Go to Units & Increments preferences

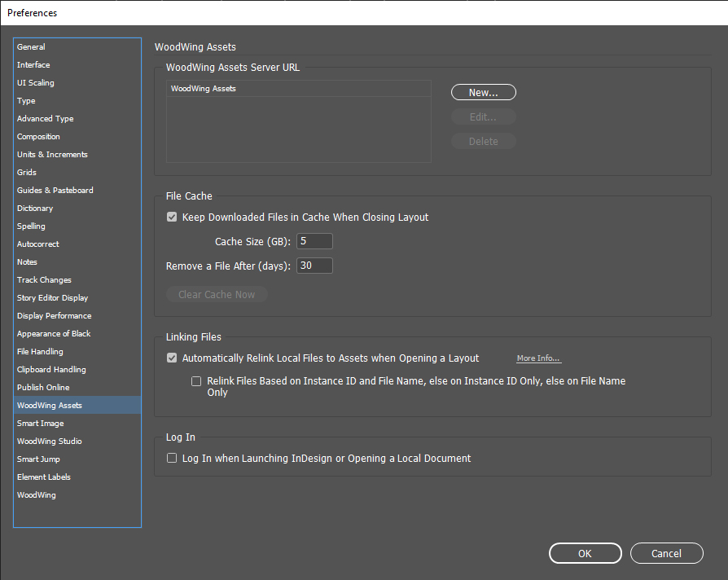point(52,155)
